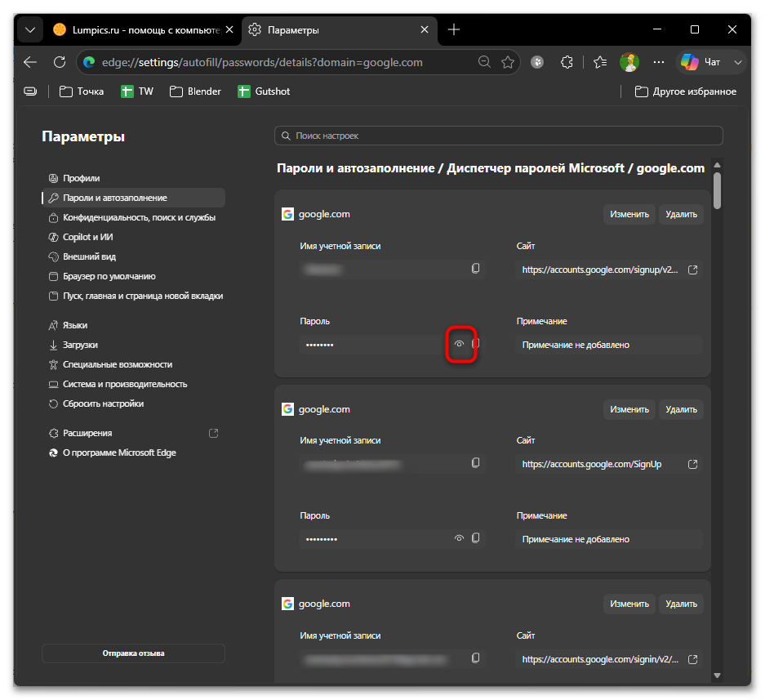Open profile avatar in toolbar
Screen dimensions: 765x700
pos(629,62)
